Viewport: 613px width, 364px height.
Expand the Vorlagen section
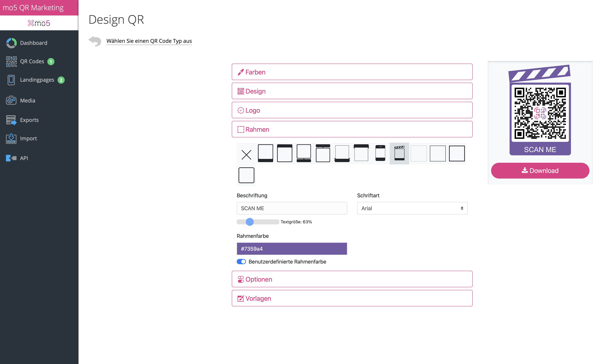click(x=352, y=298)
